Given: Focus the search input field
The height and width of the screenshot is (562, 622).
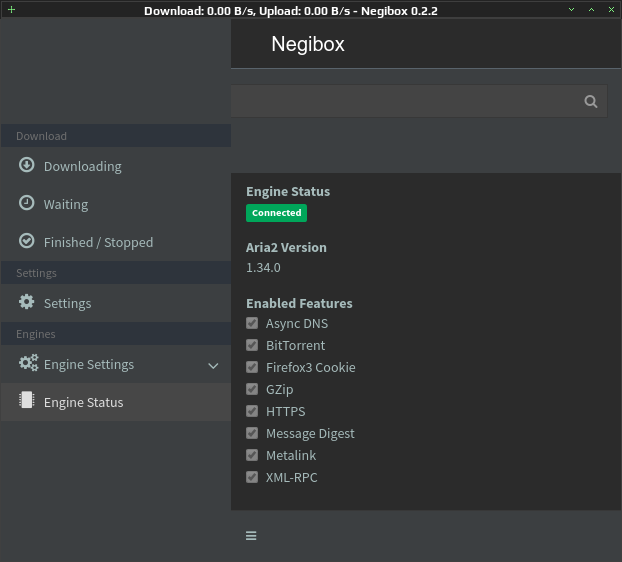Looking at the screenshot, I should click(x=419, y=101).
